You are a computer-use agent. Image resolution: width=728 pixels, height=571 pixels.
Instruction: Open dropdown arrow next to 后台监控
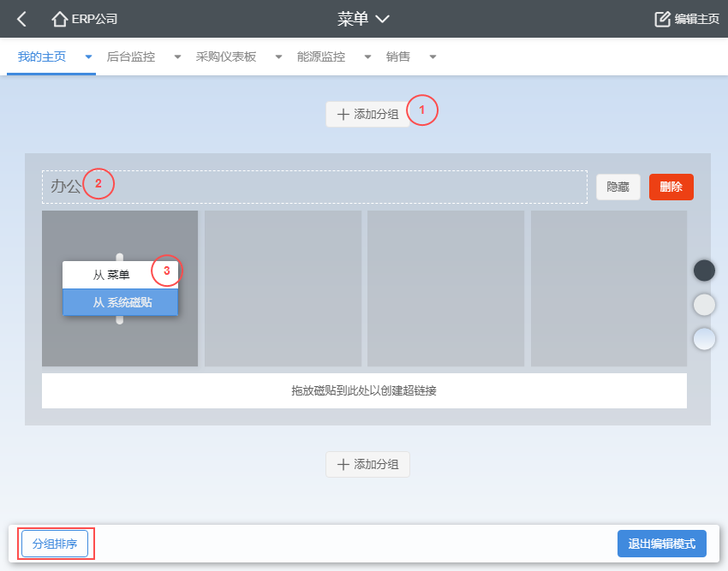177,57
